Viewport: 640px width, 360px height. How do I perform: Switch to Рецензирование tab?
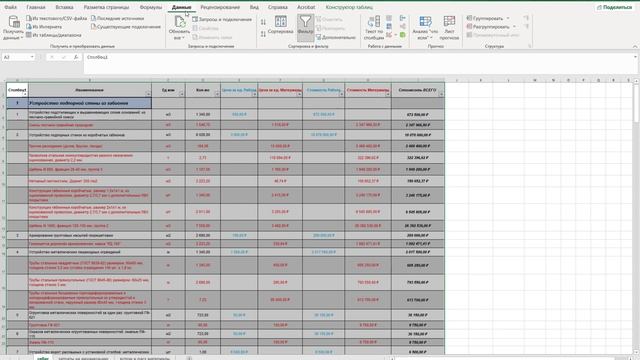[220, 7]
